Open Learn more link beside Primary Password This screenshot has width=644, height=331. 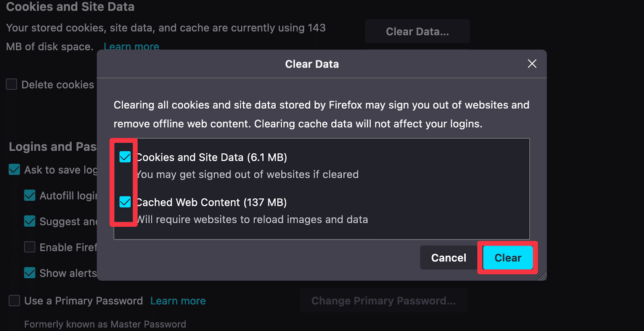pos(178,301)
